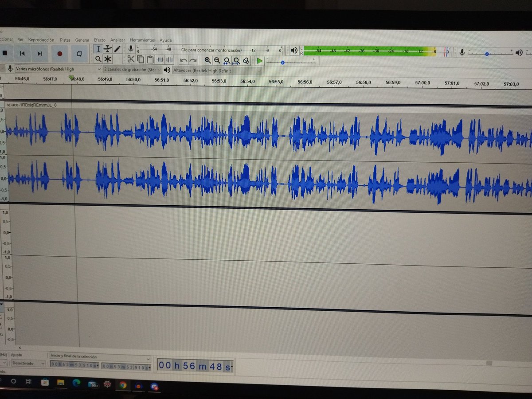Click the Redo arrow icon
This screenshot has height=399, width=532.
click(x=193, y=60)
